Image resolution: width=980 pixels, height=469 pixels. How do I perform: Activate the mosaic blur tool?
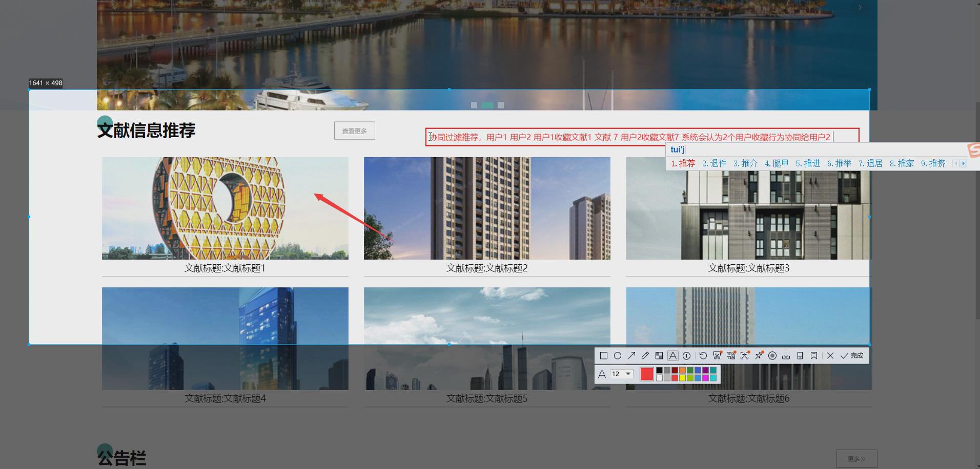(x=659, y=356)
